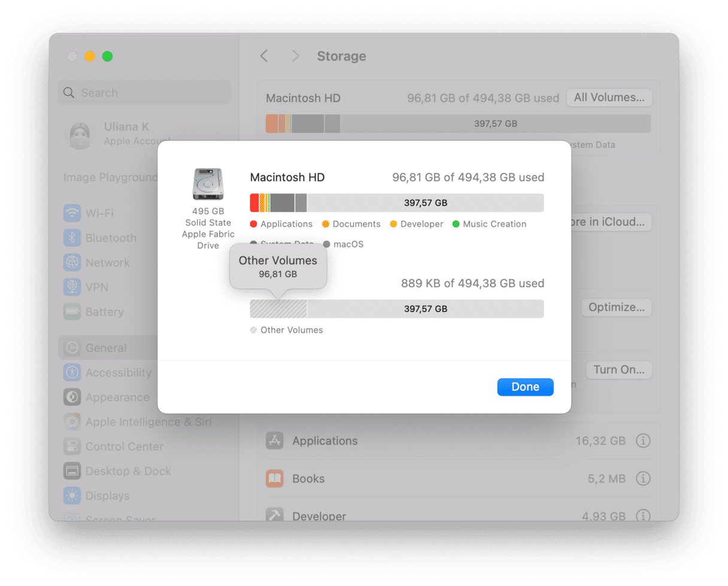The image size is (728, 586).
Task: Click the Bluetooth icon in the sidebar
Action: click(72, 238)
